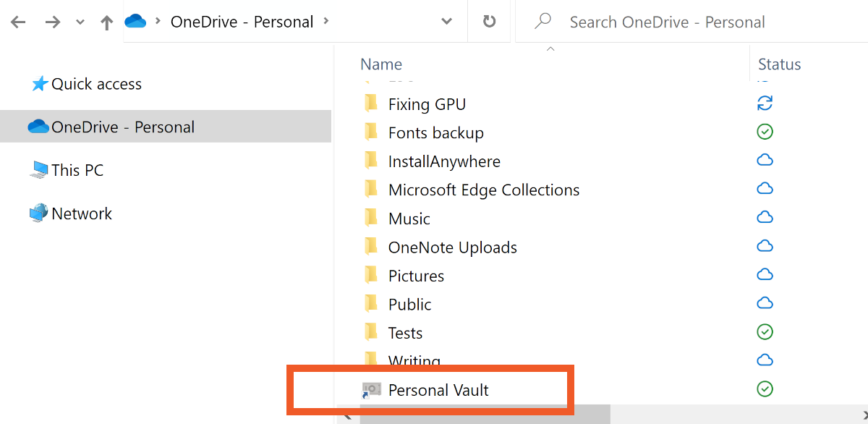The width and height of the screenshot is (868, 424).
Task: Open the Personal Vault shortcut
Action: click(438, 390)
